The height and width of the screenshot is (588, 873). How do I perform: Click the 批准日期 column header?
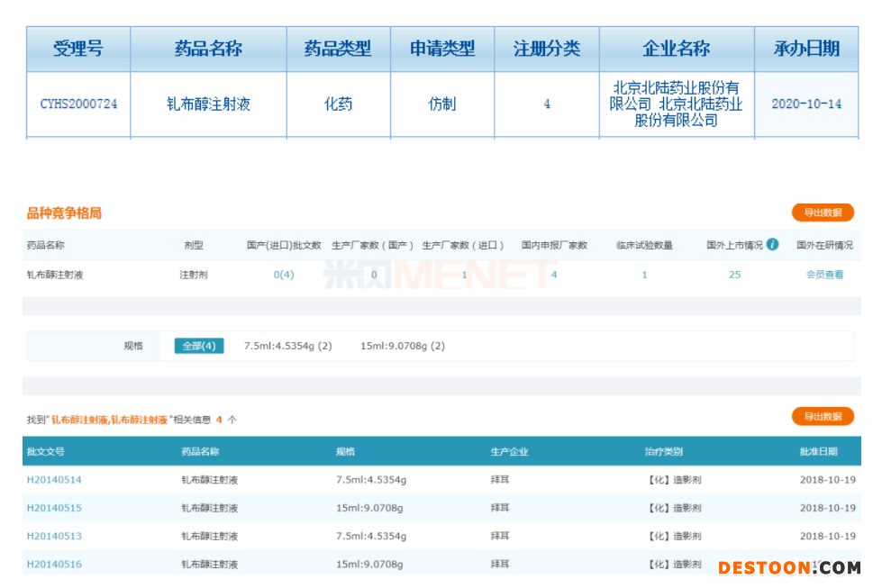click(x=818, y=451)
